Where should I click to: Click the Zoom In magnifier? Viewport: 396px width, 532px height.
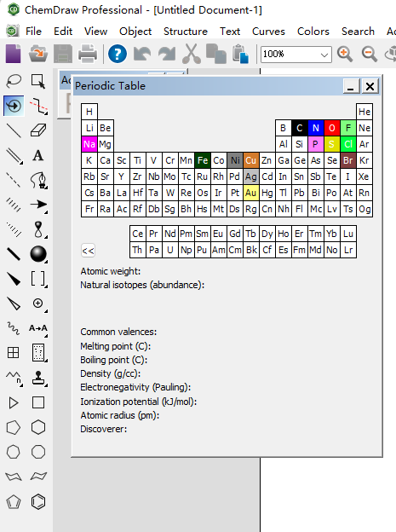tap(345, 54)
